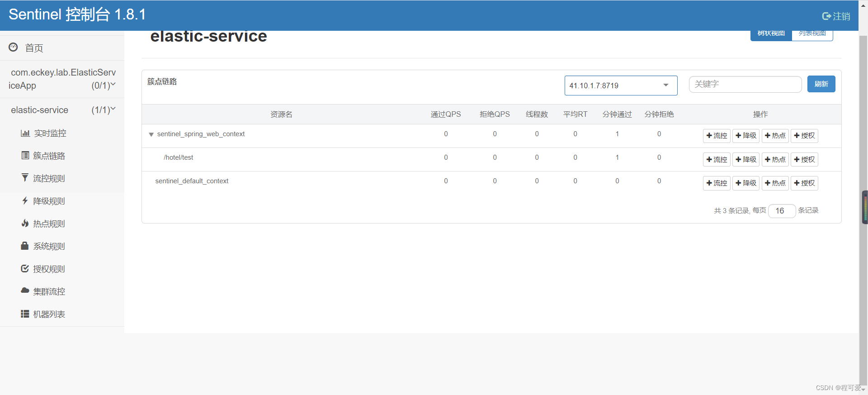
Task: Add 降级 rule for sentinel_default_context
Action: pos(746,183)
